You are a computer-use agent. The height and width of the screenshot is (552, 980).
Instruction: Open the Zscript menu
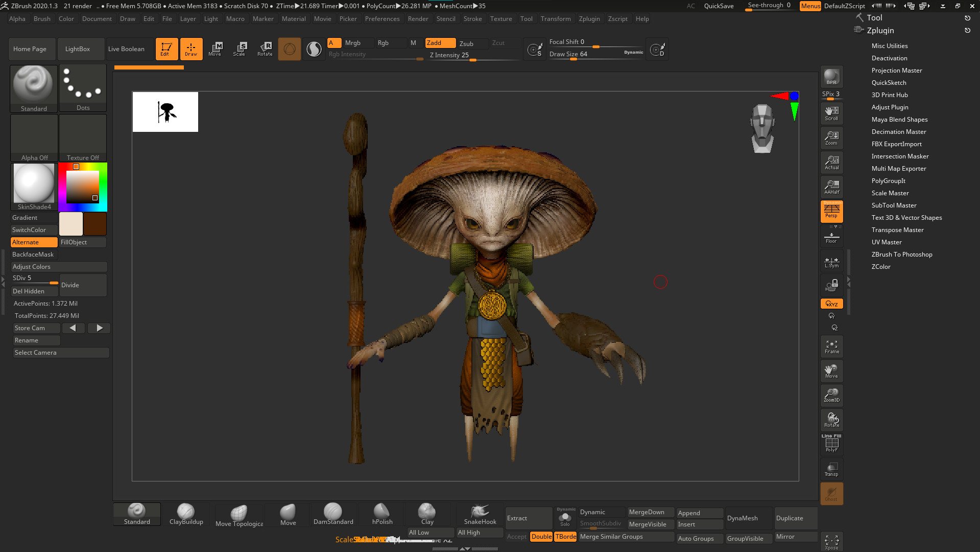pyautogui.click(x=617, y=19)
